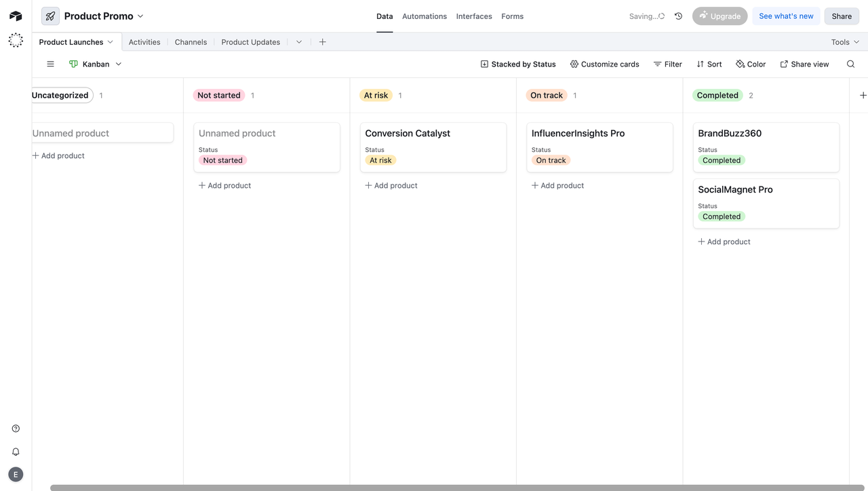This screenshot has height=491, width=868.
Task: Click the revision history clock icon
Action: pos(678,16)
